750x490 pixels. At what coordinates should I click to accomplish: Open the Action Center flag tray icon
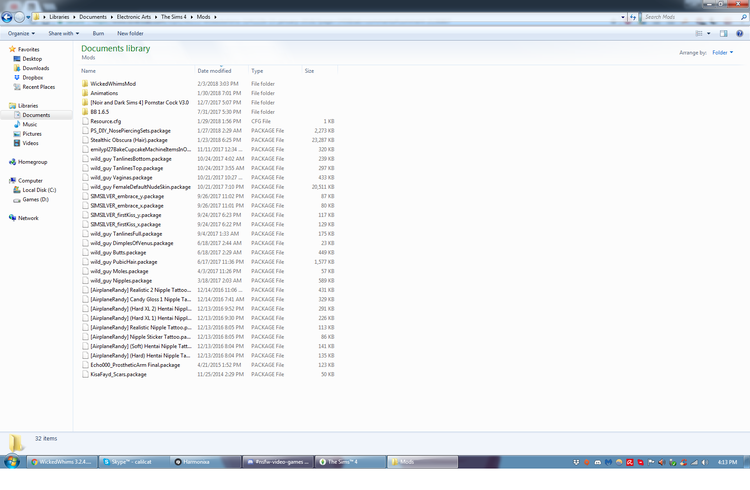click(651, 462)
